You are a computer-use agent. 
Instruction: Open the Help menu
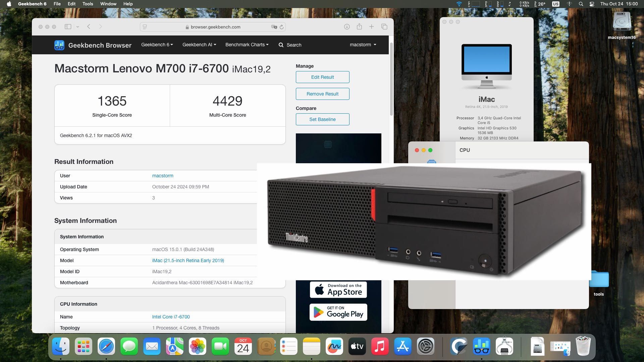(x=128, y=4)
